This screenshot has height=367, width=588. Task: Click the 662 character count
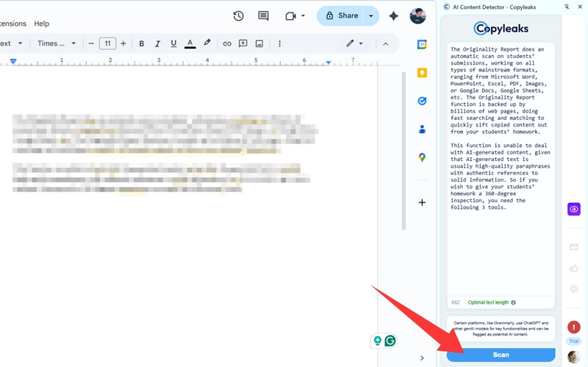455,302
